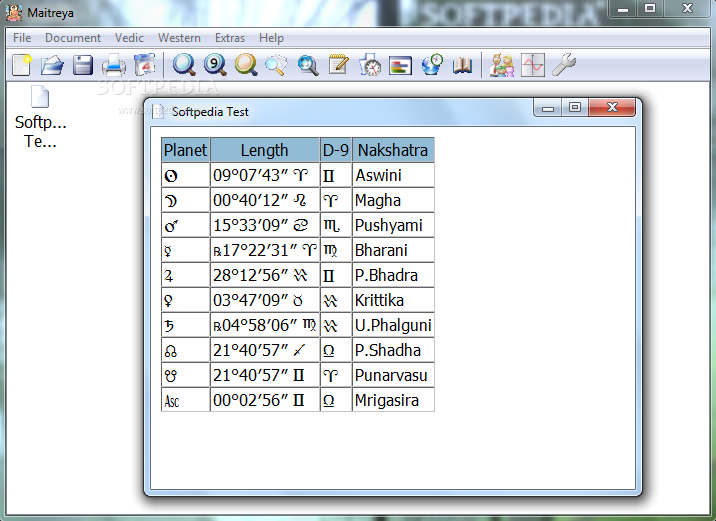Click the D-9 column header
This screenshot has width=716, height=521.
336,150
